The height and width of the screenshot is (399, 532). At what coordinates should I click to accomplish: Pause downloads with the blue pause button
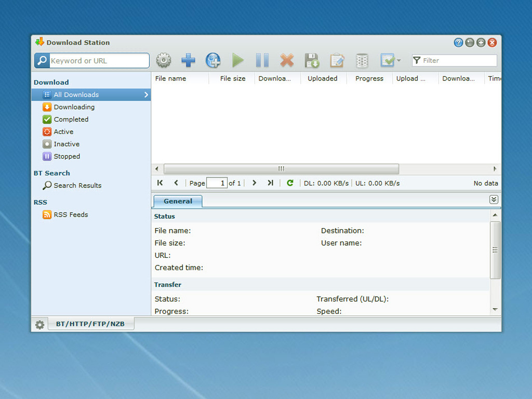262,60
